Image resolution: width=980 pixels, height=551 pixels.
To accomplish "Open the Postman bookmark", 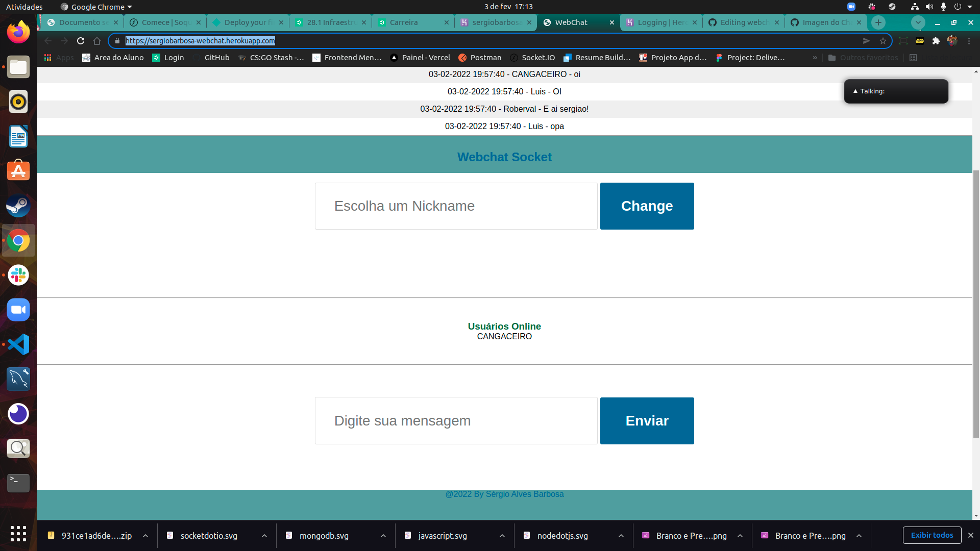I will click(480, 58).
